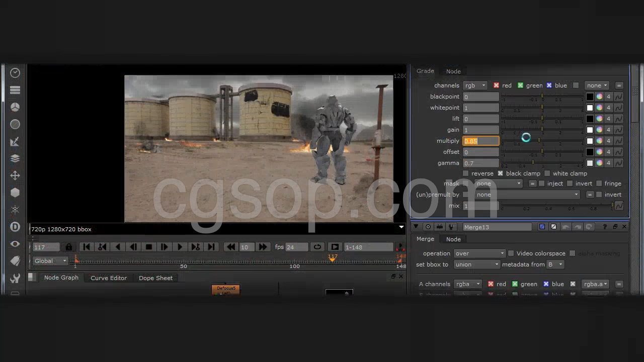The image size is (644, 362).
Task: Open the 3D nodes hexagon icon
Action: (15, 193)
